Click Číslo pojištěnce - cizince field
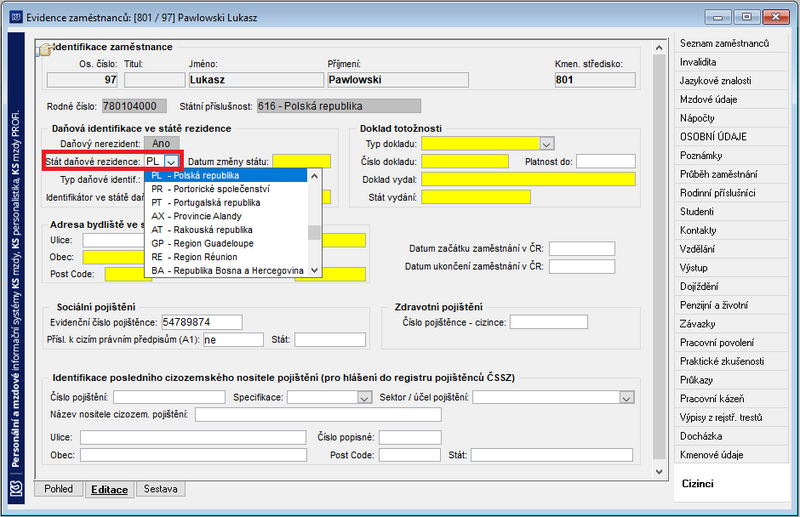Image resolution: width=800 pixels, height=517 pixels. click(x=549, y=322)
